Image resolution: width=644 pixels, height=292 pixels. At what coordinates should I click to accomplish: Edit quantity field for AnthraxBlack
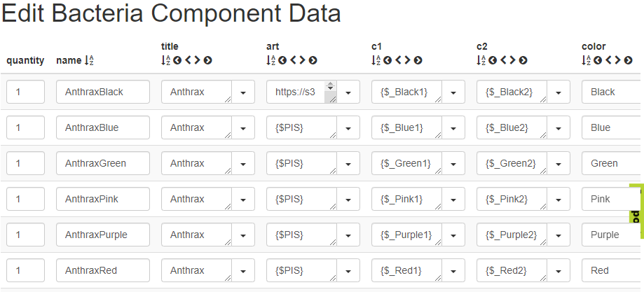coord(25,92)
